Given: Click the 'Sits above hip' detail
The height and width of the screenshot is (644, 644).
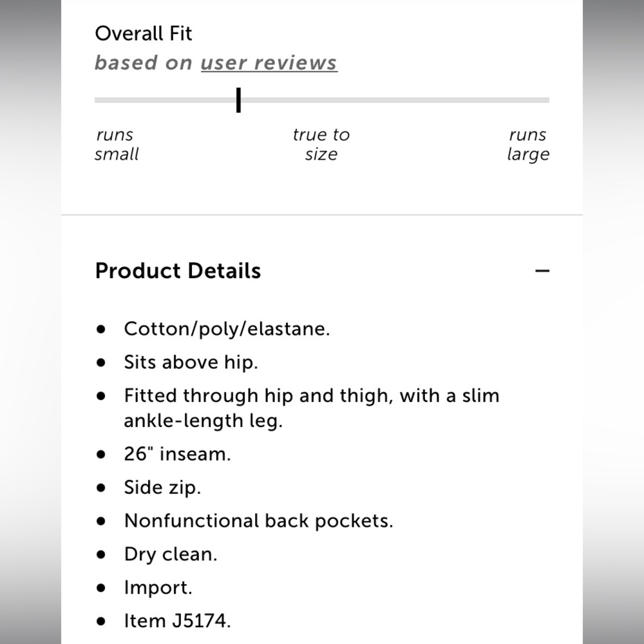Looking at the screenshot, I should point(191,362).
